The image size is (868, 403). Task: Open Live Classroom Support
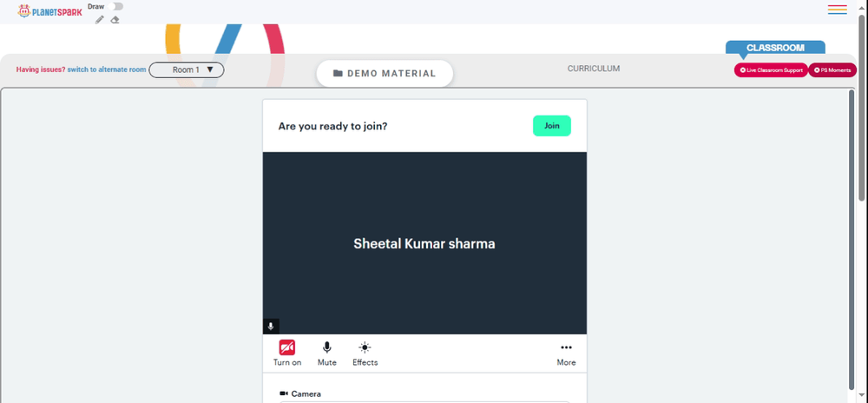click(771, 70)
